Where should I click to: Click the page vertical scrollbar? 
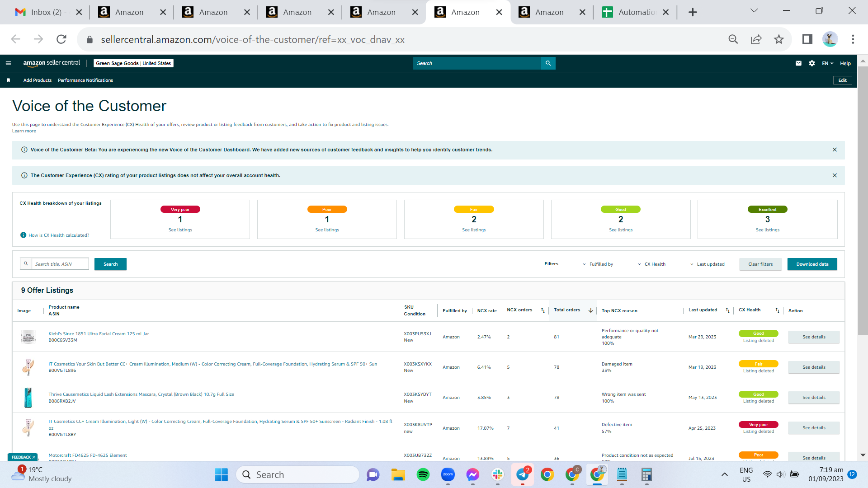tap(863, 201)
